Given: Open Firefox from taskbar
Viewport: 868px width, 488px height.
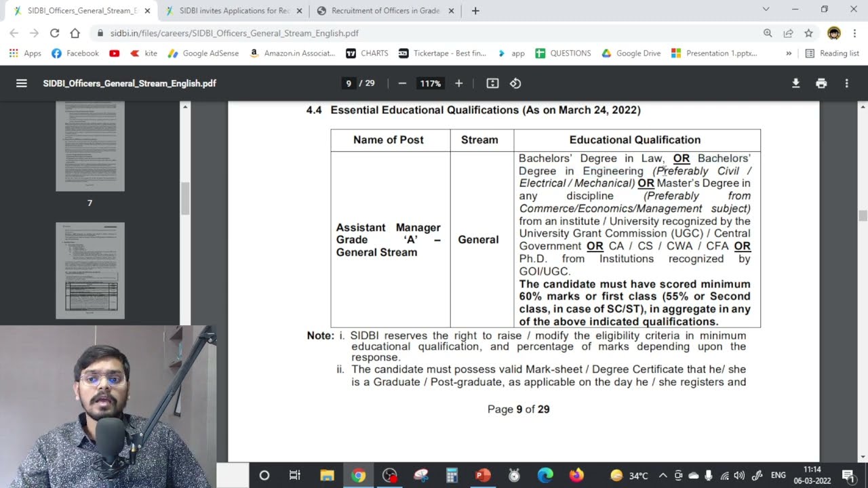Looking at the screenshot, I should pyautogui.click(x=576, y=475).
